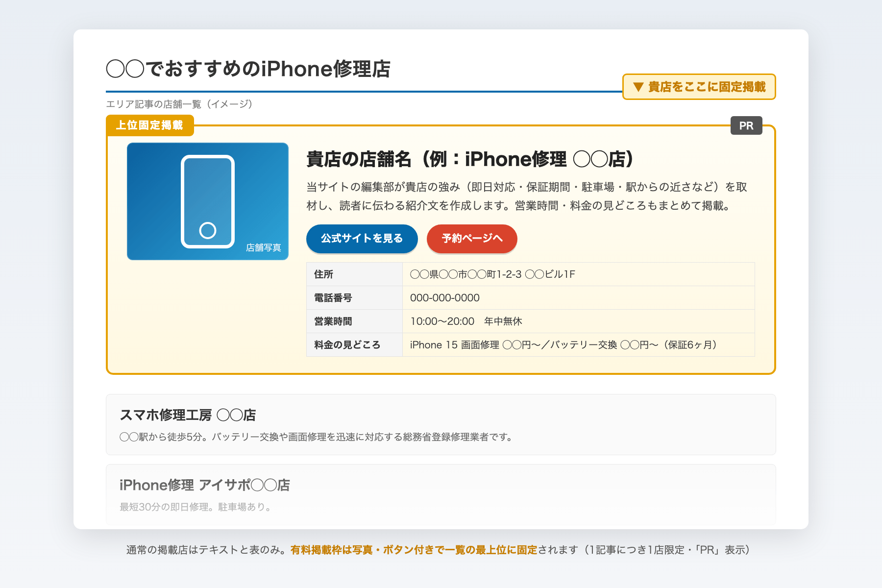Click the エリア記事の店舗一覧（イメージ）subtitle
The width and height of the screenshot is (882, 588).
[x=179, y=104]
